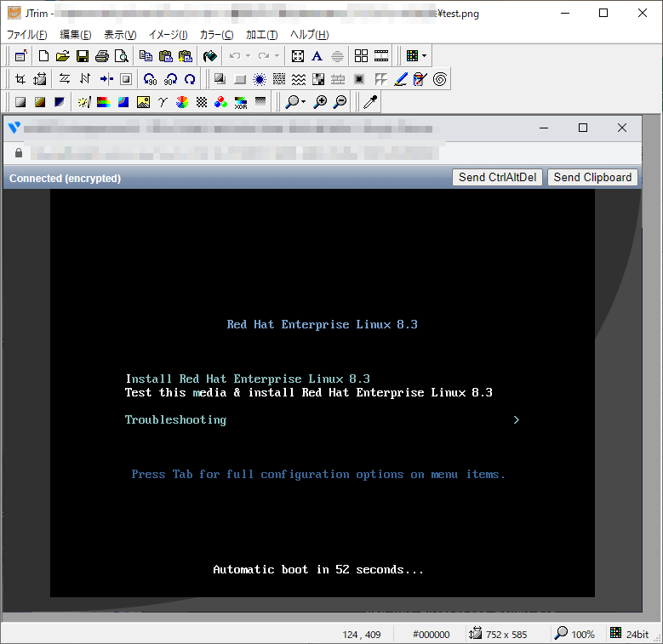Expand Troubleshooting submenu arrow

517,419
